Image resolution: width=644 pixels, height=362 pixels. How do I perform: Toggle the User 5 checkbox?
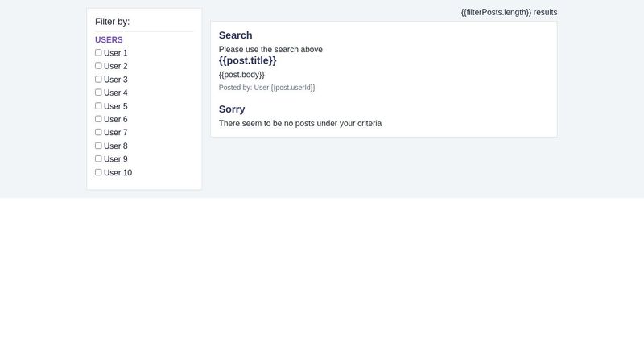tap(98, 106)
